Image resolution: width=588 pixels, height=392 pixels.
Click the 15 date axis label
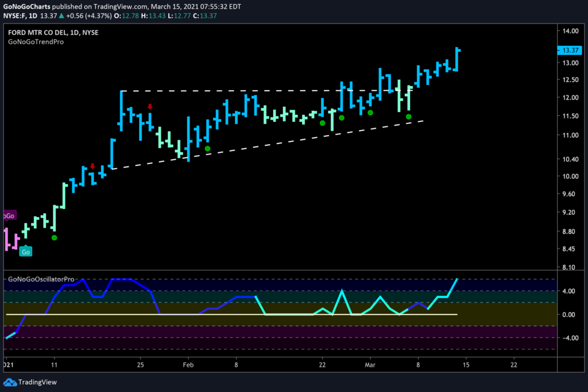466,365
